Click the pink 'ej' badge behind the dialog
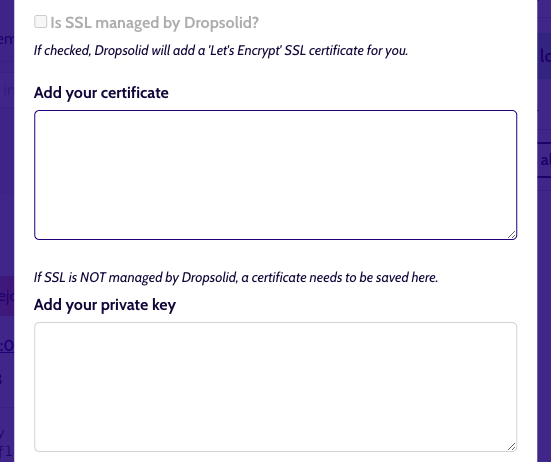This screenshot has width=551, height=462. pos(7,296)
